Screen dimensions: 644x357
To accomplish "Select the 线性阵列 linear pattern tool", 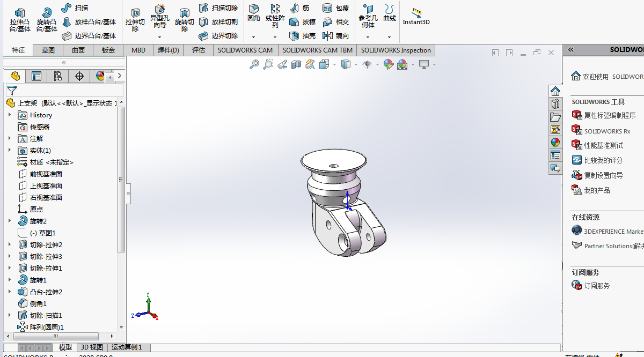I will (275, 16).
